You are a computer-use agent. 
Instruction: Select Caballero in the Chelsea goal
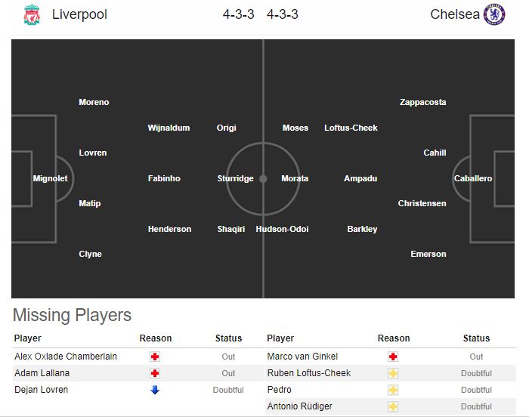[x=473, y=179]
